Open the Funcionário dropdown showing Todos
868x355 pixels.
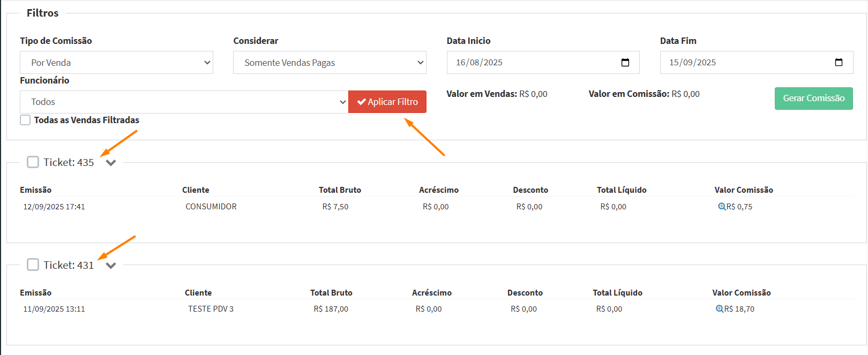click(x=184, y=102)
